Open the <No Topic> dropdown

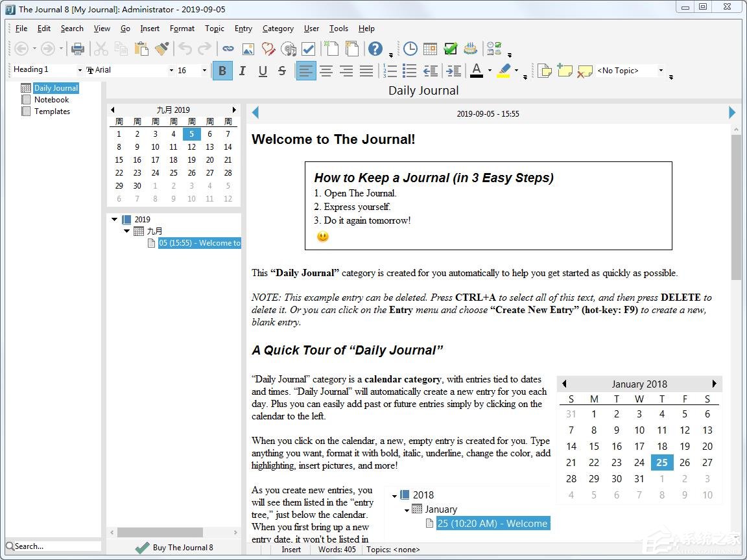coord(661,71)
